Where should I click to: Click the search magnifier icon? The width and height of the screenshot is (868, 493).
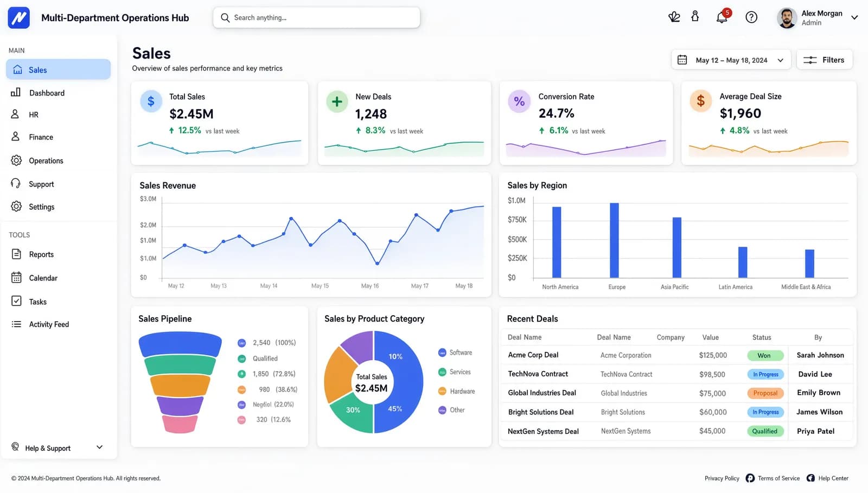pyautogui.click(x=225, y=18)
